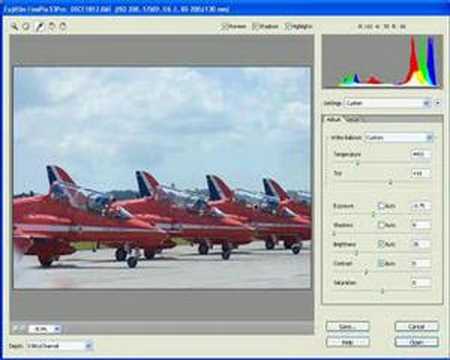Rotate image clockwise with rotate-right icon
The height and width of the screenshot is (360, 450).
63,26
